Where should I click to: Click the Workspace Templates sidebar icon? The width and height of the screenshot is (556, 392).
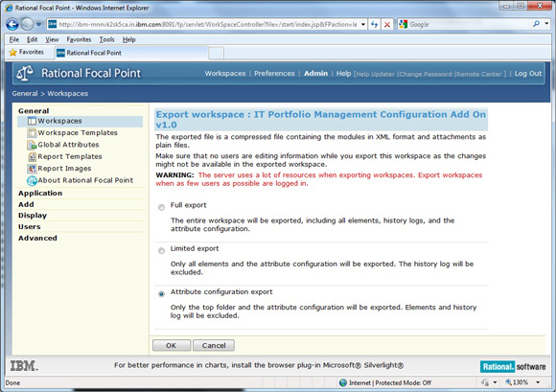tap(32, 133)
